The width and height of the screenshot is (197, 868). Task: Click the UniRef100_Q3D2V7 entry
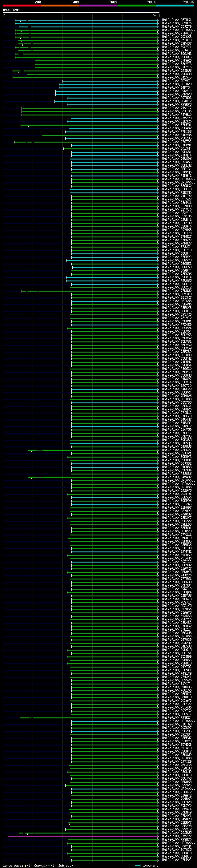pyautogui.click(x=176, y=518)
